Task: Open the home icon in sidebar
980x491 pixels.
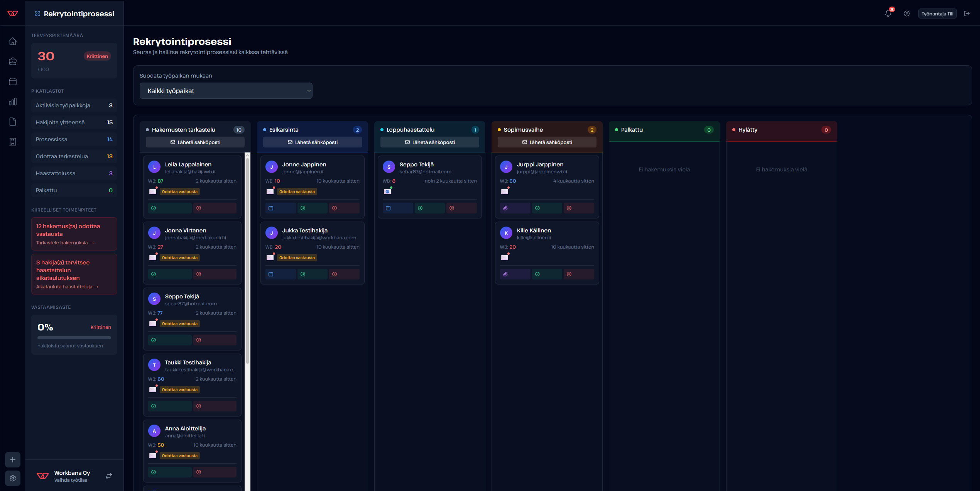Action: point(13,41)
